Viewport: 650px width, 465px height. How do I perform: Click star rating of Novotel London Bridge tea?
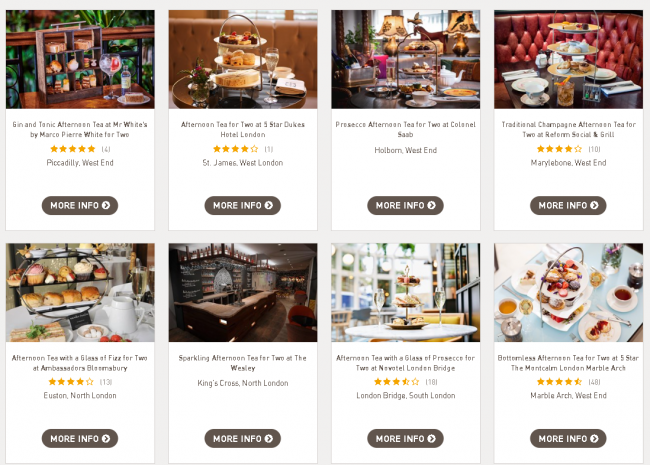[397, 382]
